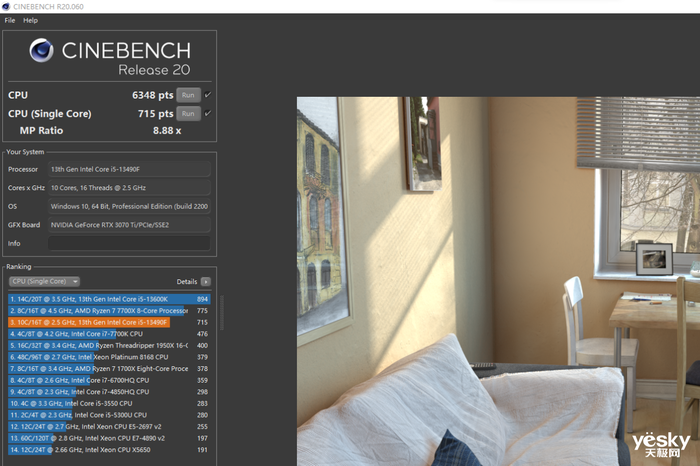The width and height of the screenshot is (700, 466).
Task: Select ranking row Core i5-3550
Action: [x=109, y=404]
